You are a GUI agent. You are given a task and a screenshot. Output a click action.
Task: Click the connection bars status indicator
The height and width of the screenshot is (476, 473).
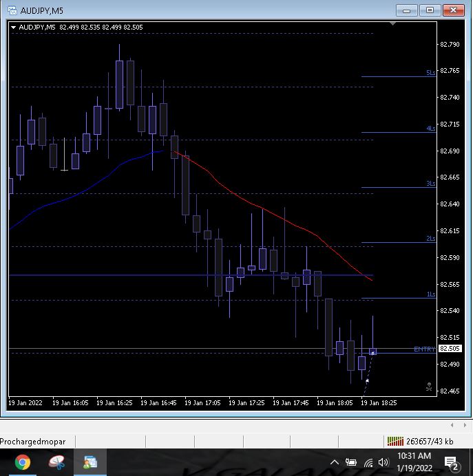pyautogui.click(x=395, y=441)
